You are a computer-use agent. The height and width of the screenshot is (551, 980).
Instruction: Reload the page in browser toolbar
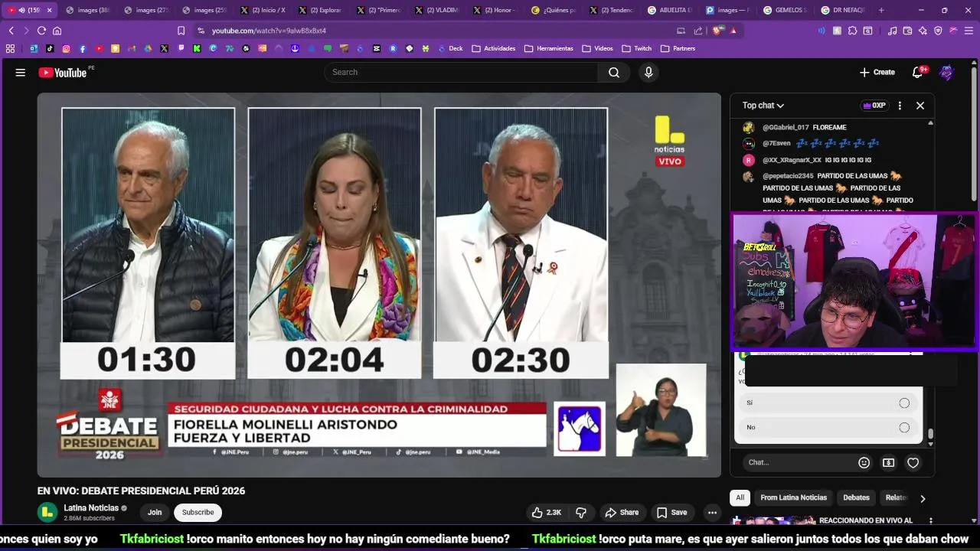41,31
